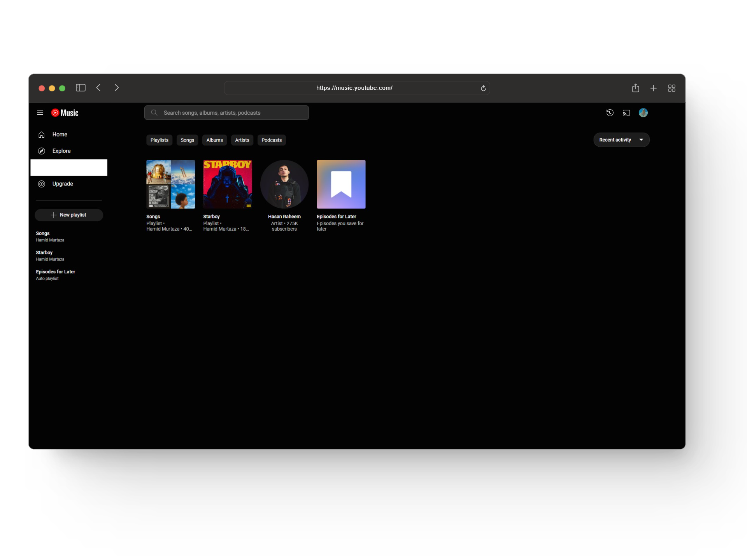Expand the Recent activity dropdown
The width and height of the screenshot is (747, 560).
click(621, 140)
